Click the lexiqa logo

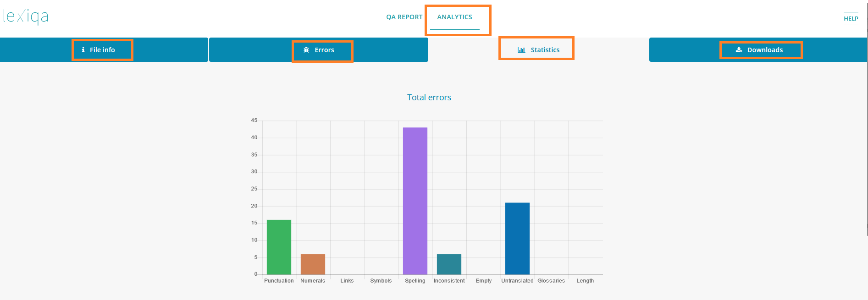click(x=26, y=17)
